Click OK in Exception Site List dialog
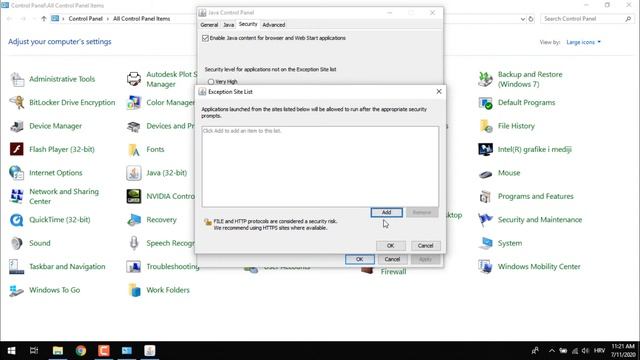This screenshot has height=360, width=640. pos(391,246)
